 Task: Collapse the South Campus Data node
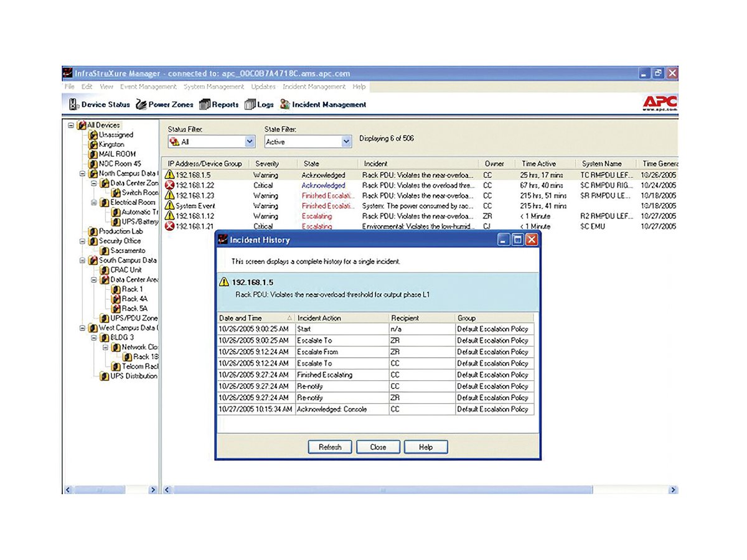83,261
